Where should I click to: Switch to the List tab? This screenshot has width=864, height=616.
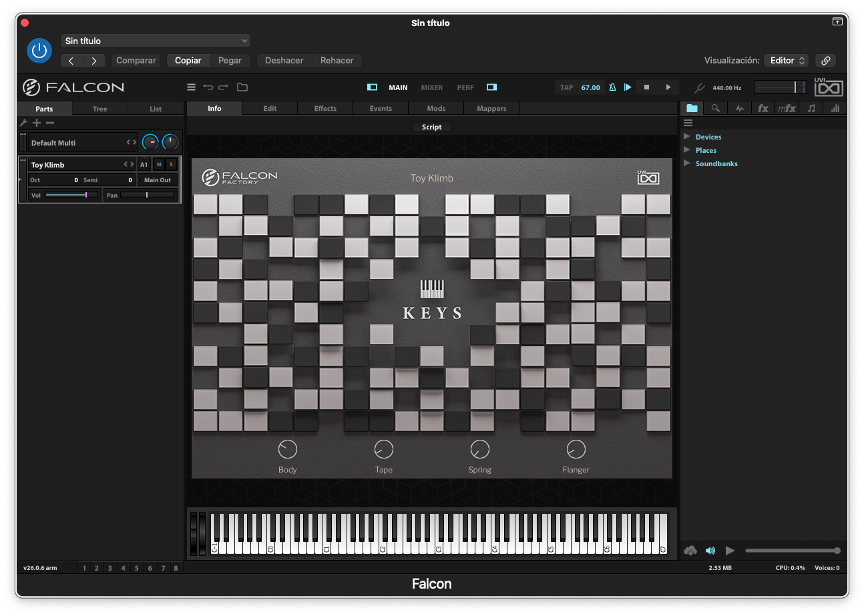pos(156,109)
